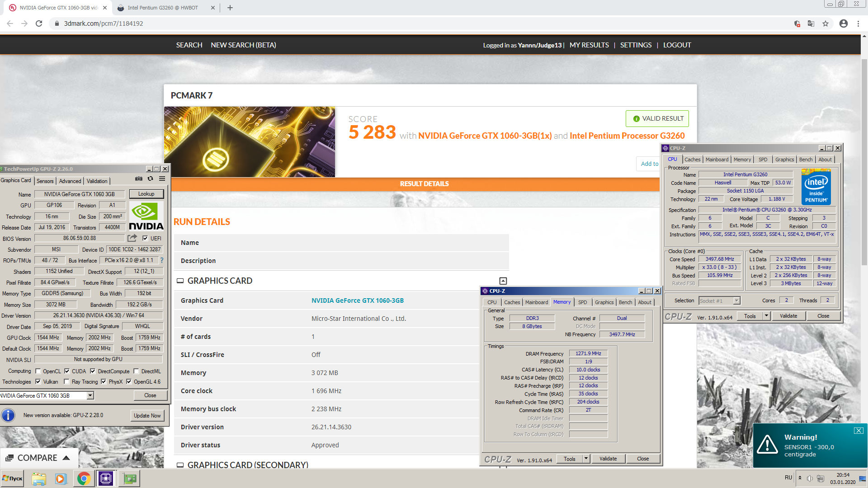Open Tools dropdown arrow in CPU-Z Memory window
The width and height of the screenshot is (868, 488).
tap(586, 459)
